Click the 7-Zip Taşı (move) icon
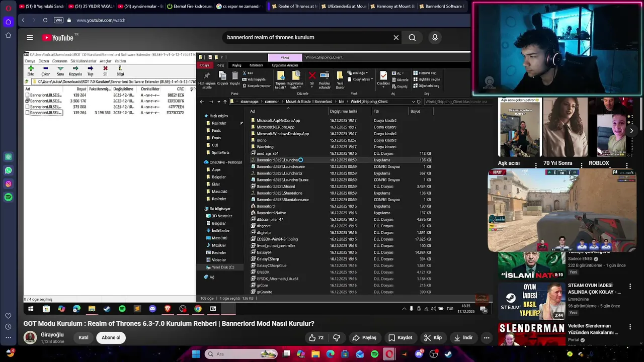 coord(91,68)
